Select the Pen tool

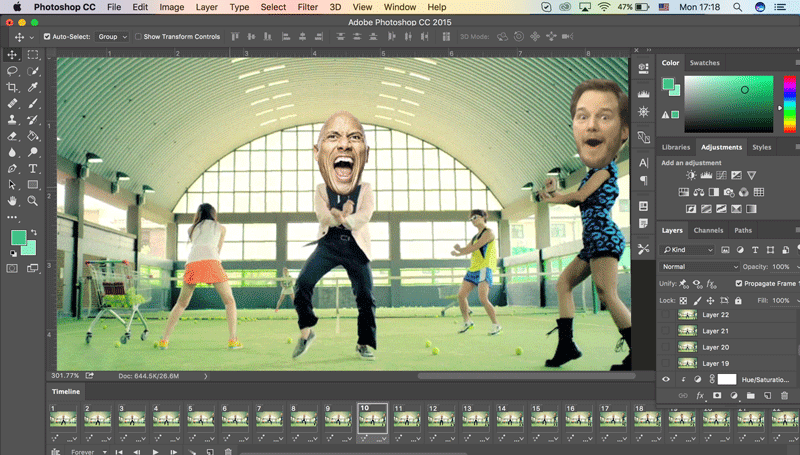coord(12,168)
